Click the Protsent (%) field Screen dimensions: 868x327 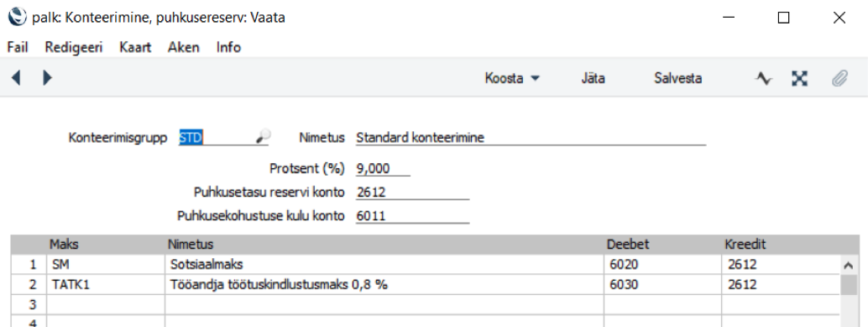click(x=383, y=168)
